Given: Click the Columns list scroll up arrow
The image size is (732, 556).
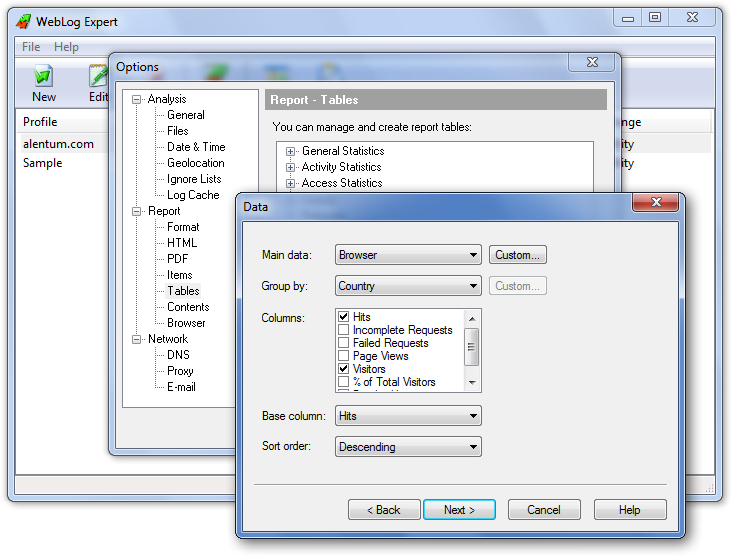Looking at the screenshot, I should [472, 318].
